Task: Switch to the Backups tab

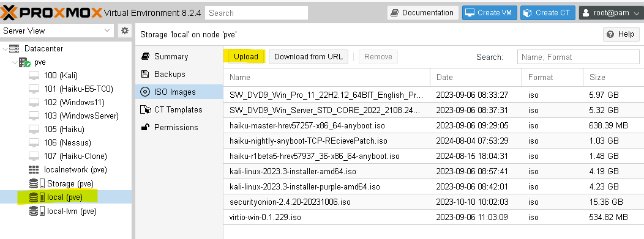Action: [179, 74]
